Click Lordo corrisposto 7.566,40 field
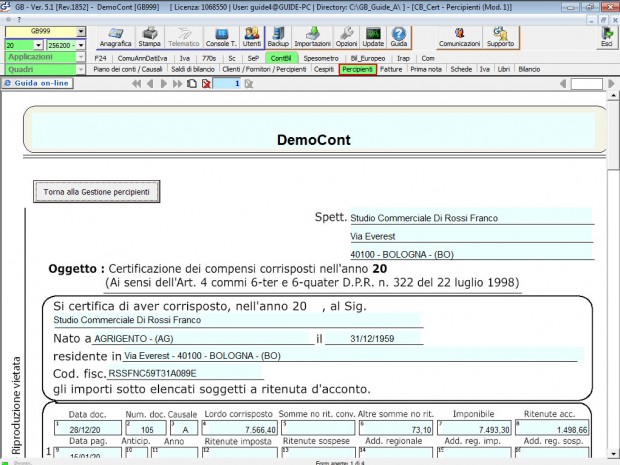 (240, 428)
